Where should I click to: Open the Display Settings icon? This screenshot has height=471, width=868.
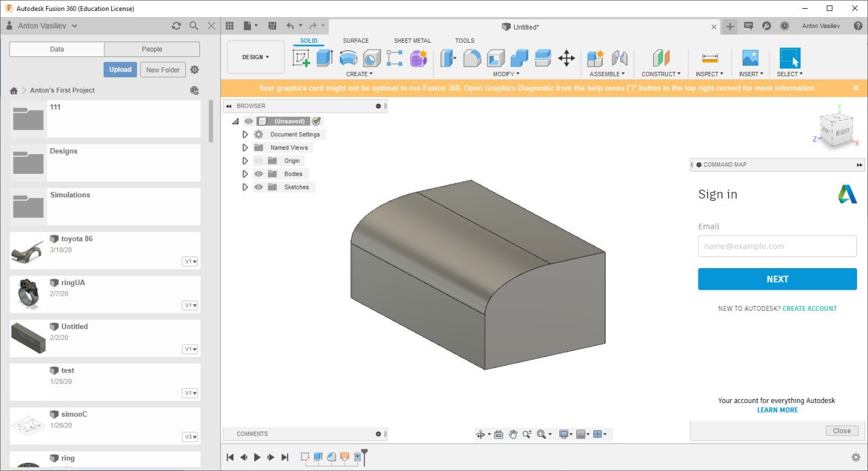(563, 434)
